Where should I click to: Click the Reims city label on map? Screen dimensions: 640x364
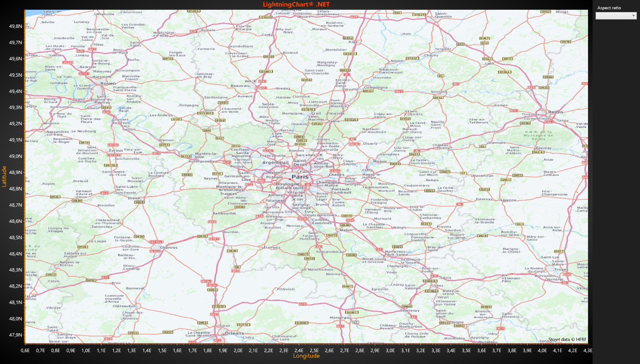(556, 112)
